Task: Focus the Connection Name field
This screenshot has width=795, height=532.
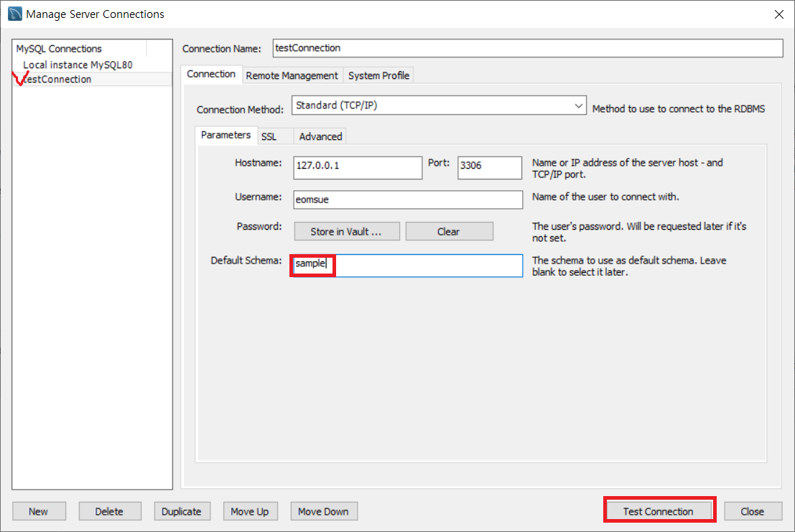Action: pos(528,48)
